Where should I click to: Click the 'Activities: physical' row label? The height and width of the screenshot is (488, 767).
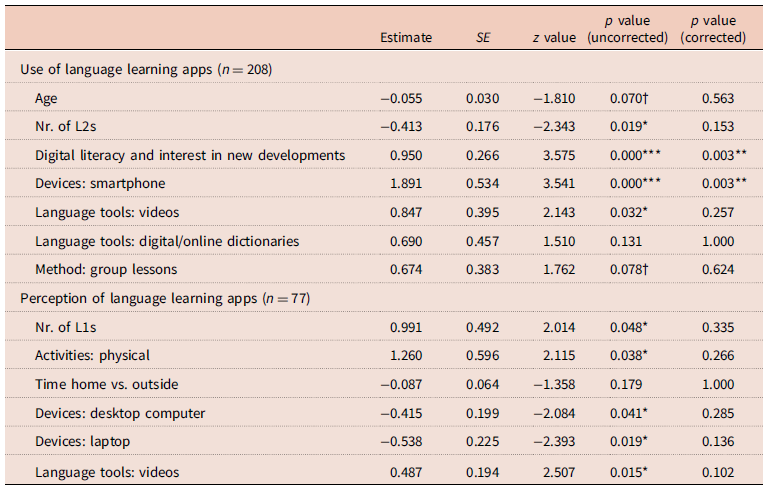point(94,357)
